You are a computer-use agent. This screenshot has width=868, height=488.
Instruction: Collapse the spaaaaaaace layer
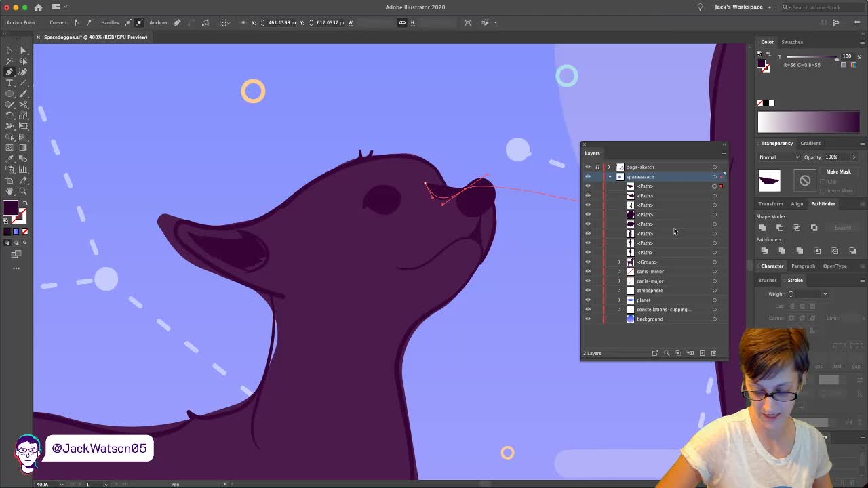pos(610,176)
